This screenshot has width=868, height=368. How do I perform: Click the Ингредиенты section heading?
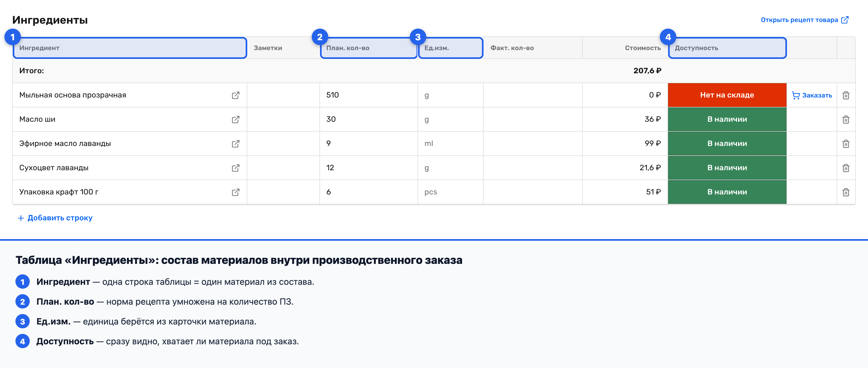pyautogui.click(x=50, y=20)
